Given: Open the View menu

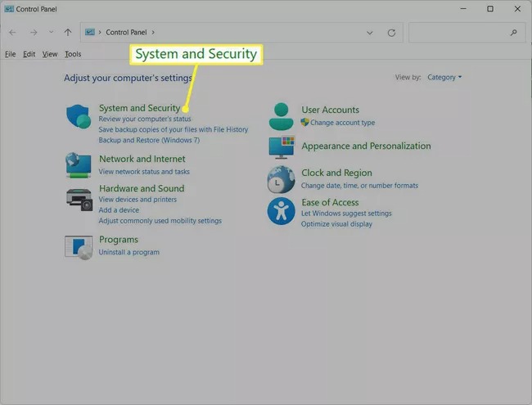Looking at the screenshot, I should (50, 54).
